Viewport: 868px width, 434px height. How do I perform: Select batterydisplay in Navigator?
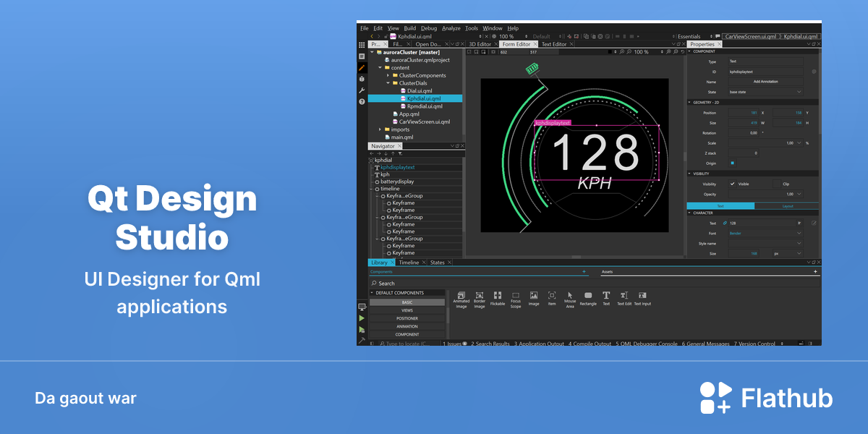click(397, 182)
